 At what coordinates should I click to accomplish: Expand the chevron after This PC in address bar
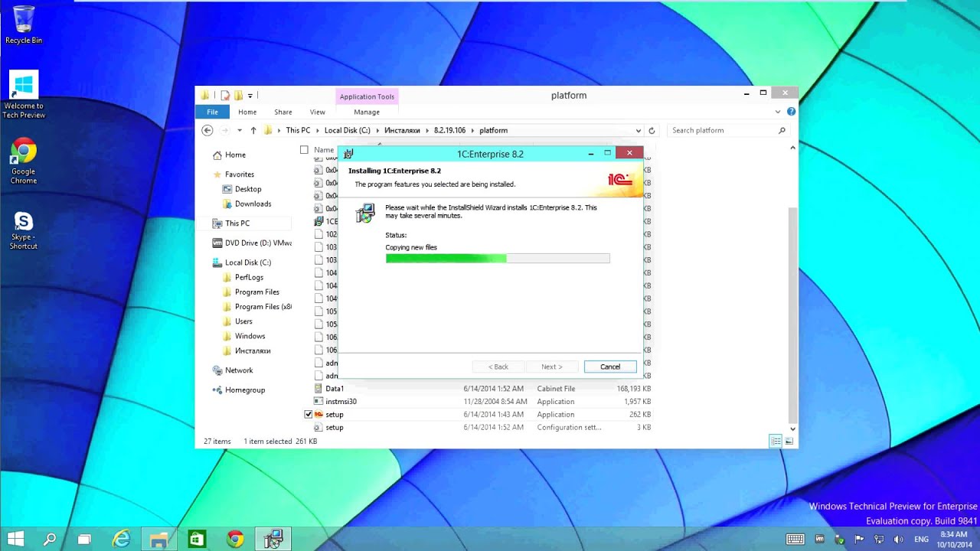[316, 130]
